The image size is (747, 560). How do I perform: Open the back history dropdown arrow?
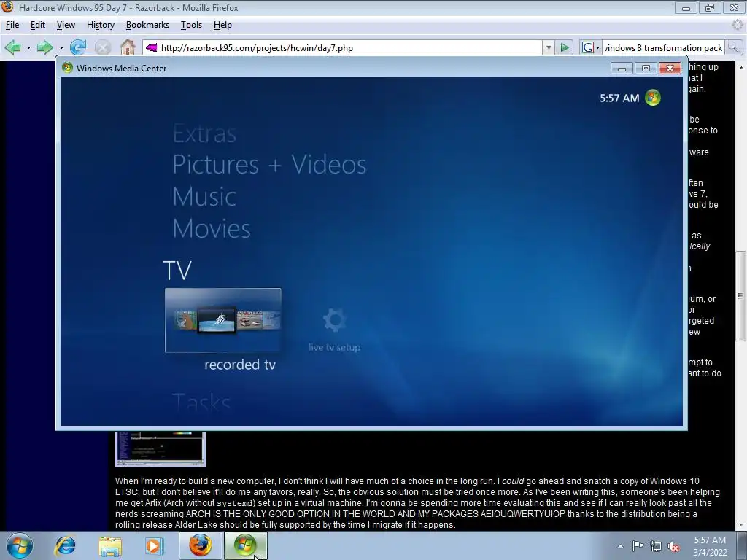pos(28,47)
